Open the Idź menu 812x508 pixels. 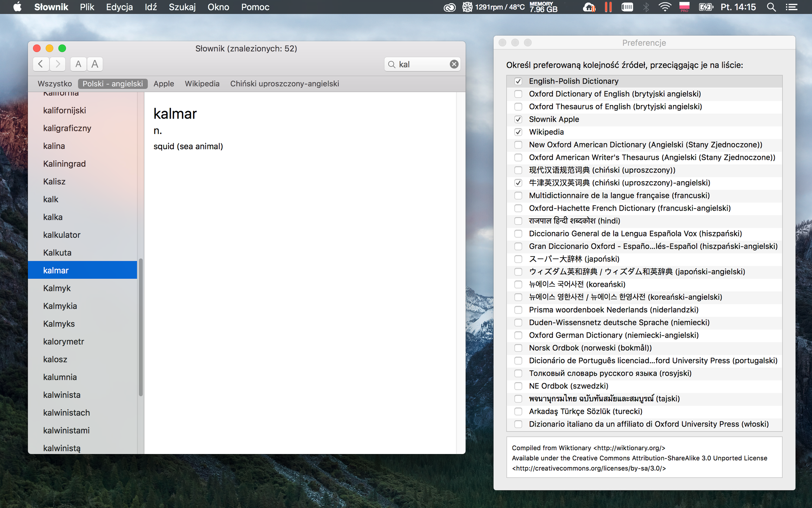click(x=151, y=7)
